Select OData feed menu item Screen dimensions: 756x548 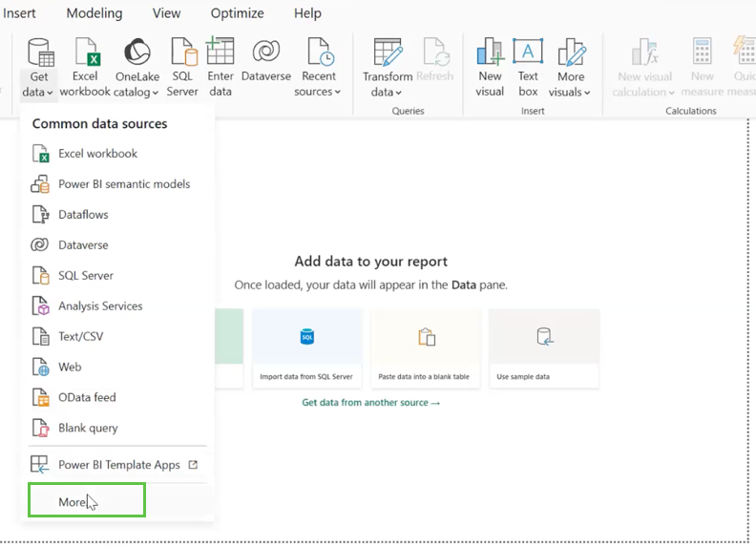117,397
